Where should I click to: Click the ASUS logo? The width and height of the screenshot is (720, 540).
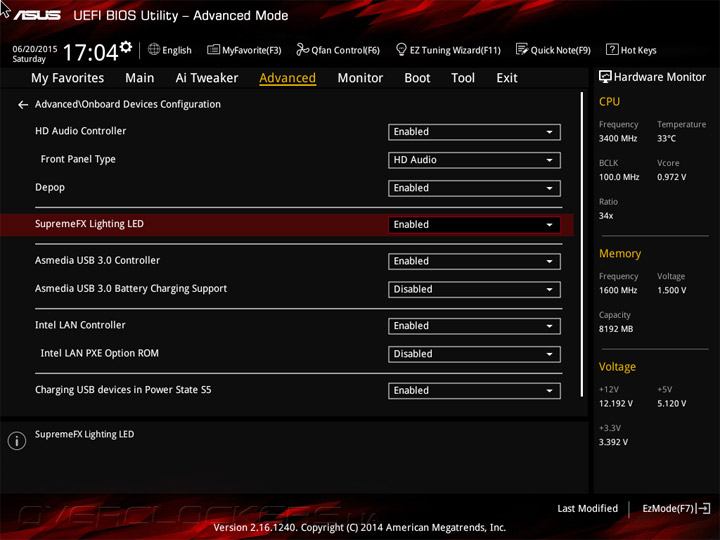[37, 16]
